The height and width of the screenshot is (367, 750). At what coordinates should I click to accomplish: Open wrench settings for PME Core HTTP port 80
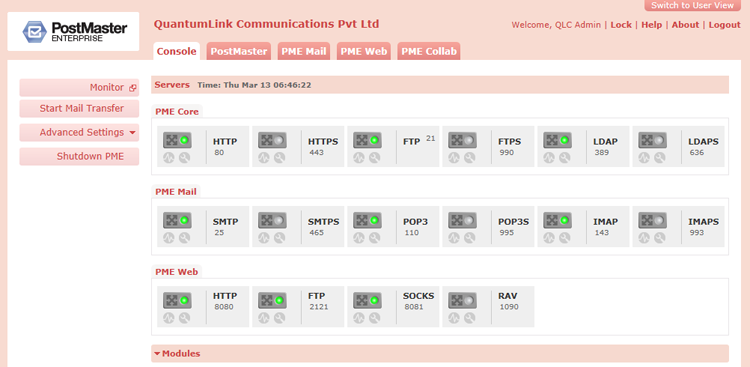click(184, 157)
